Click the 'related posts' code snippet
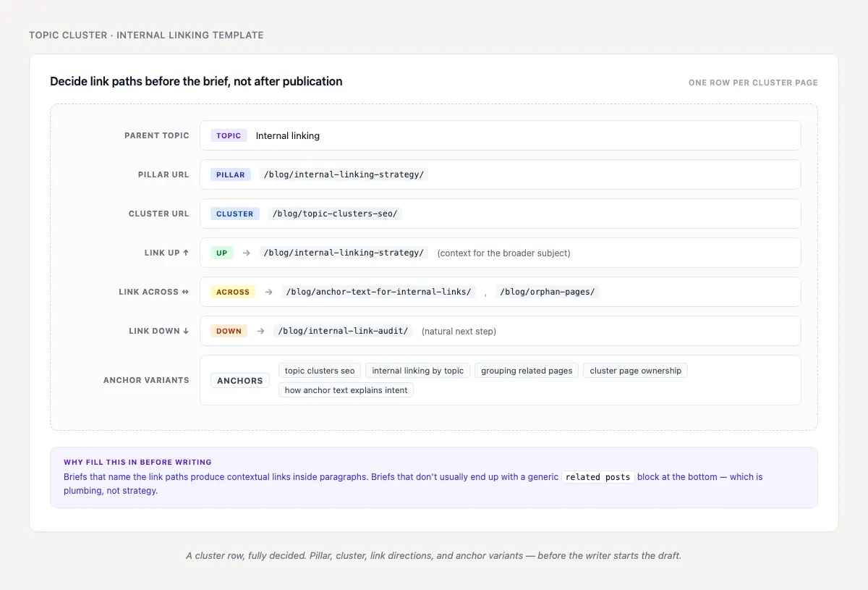Viewport: 868px width, 590px height. (x=598, y=477)
